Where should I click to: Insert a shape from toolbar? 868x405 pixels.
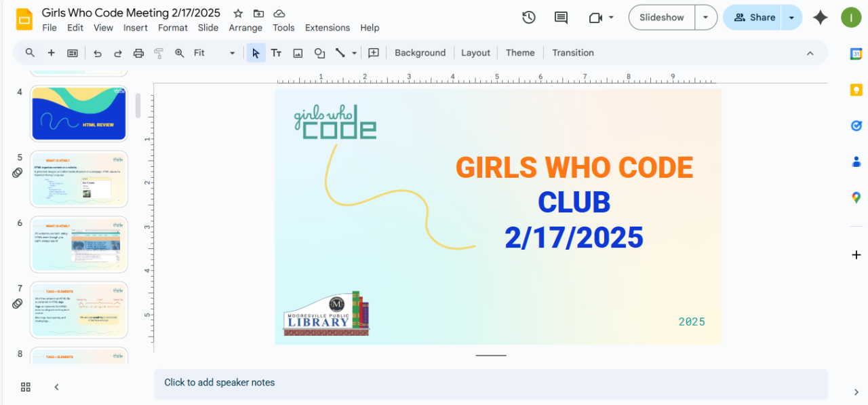[x=319, y=53]
